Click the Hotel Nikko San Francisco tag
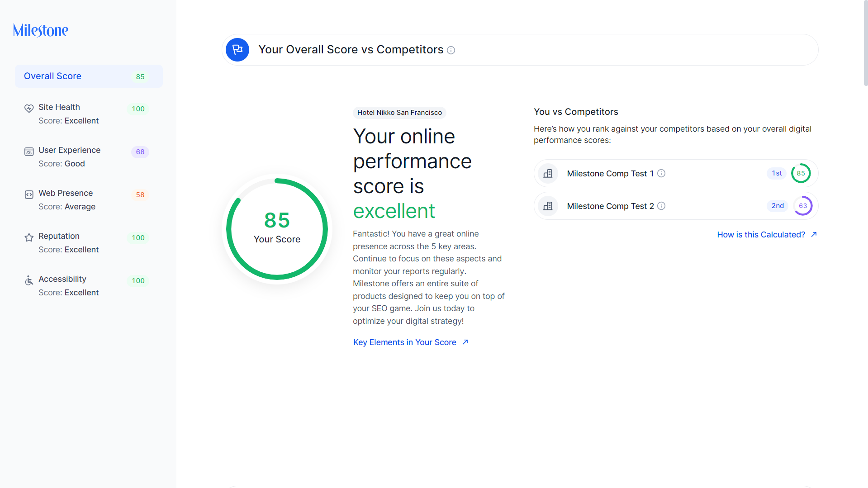868x488 pixels. pos(399,113)
